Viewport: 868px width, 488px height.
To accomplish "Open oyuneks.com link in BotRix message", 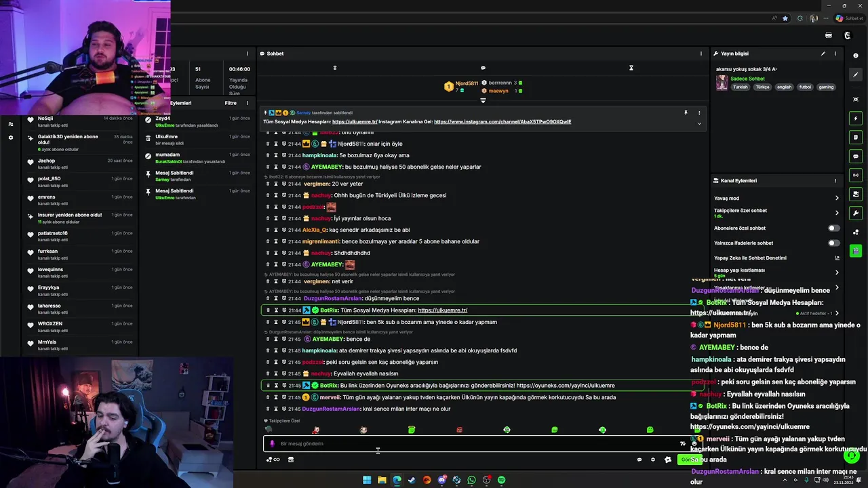I will click(566, 386).
